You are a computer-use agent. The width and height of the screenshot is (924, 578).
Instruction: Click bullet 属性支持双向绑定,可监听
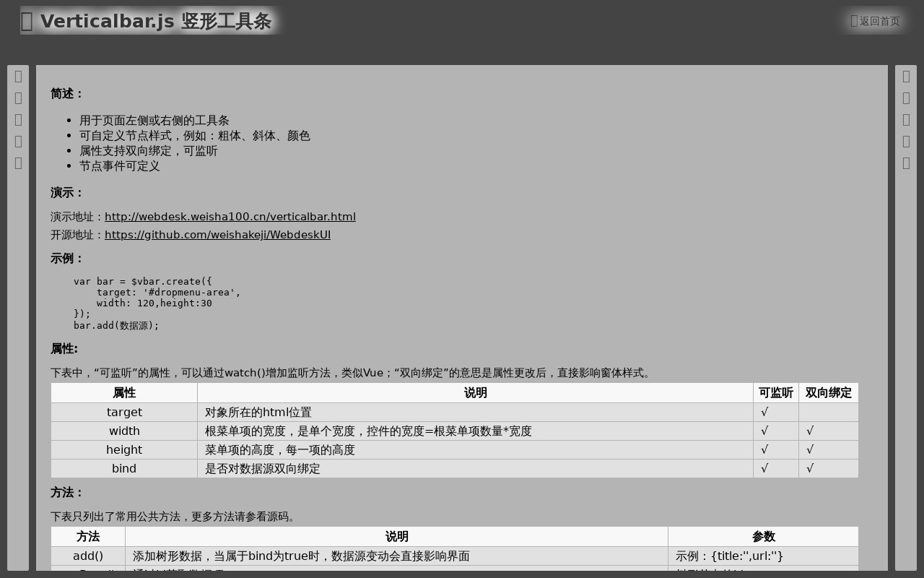[149, 151]
